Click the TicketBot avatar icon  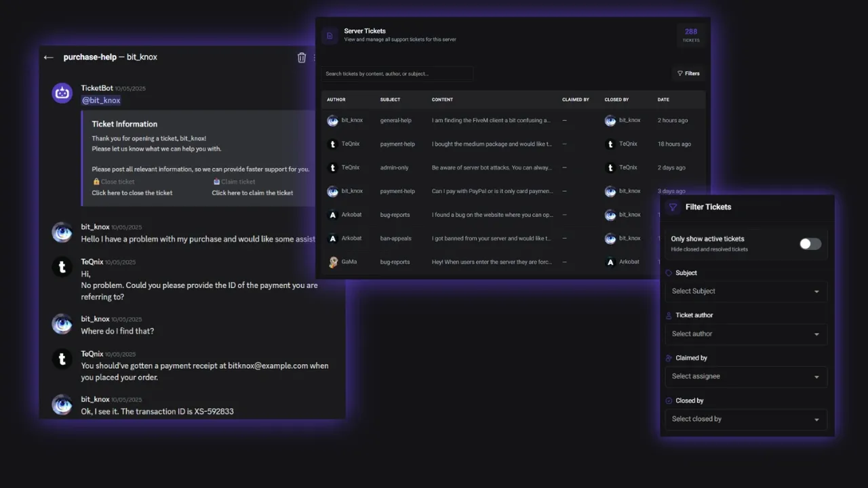coord(62,94)
